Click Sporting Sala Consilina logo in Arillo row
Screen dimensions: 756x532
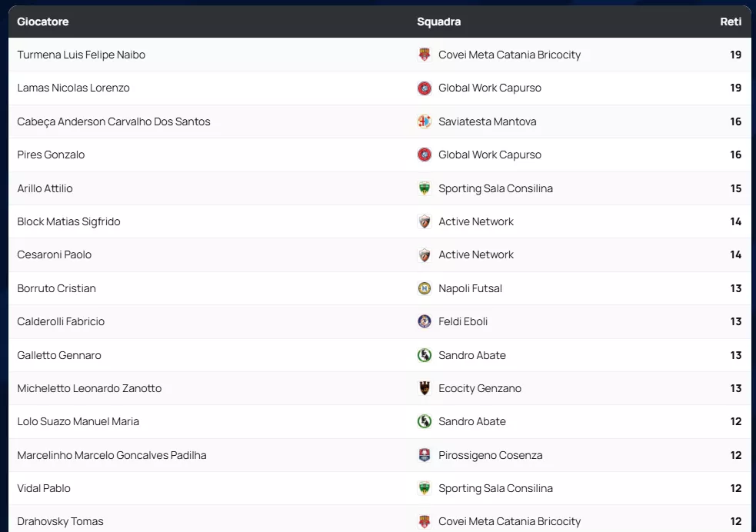[x=425, y=188]
